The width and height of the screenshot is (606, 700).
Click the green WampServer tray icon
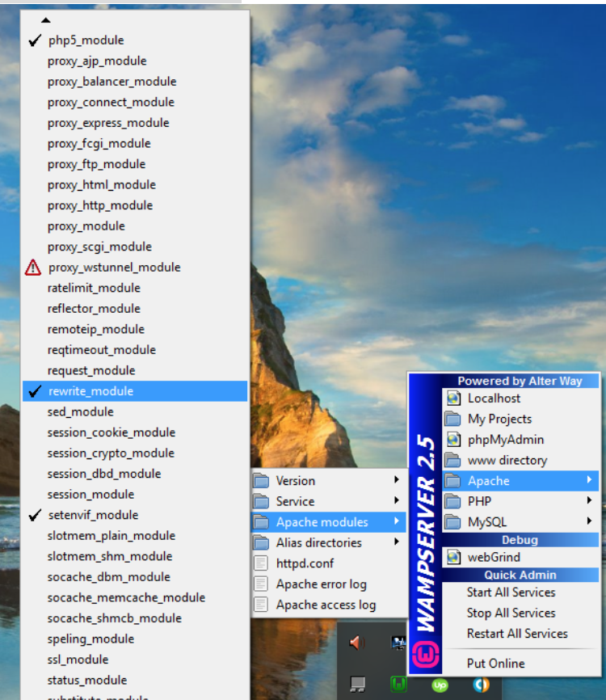(398, 684)
